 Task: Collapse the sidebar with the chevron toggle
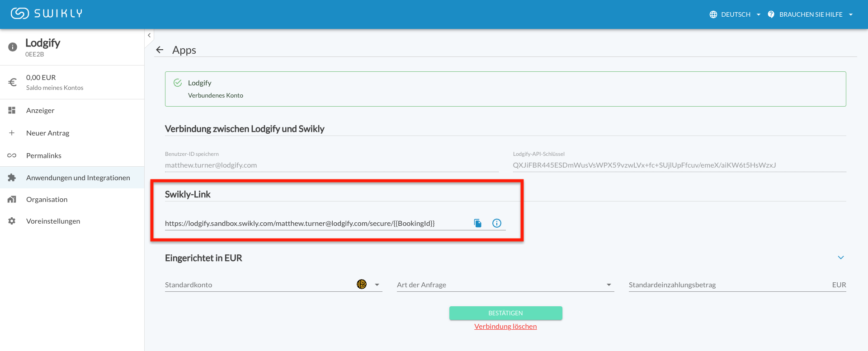[x=149, y=35]
